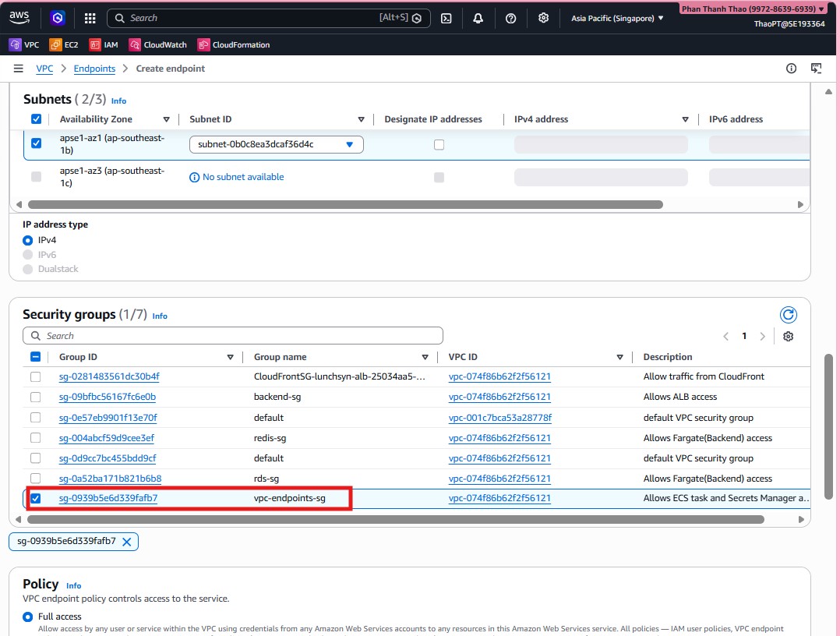Screen dimensions: 840x636
Task: Open the AWS CloudShell icon
Action: point(446,18)
